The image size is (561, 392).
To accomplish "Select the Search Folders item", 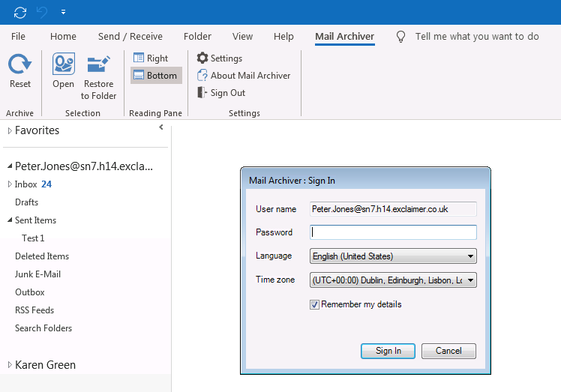I will pyautogui.click(x=43, y=328).
